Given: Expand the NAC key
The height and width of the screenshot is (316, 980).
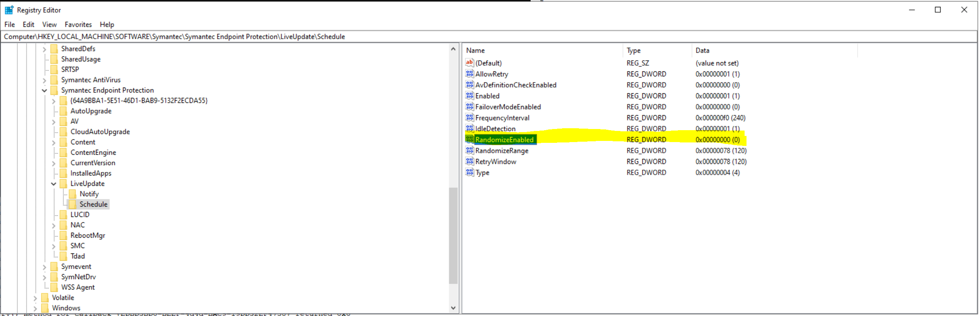Looking at the screenshot, I should pos(54,225).
